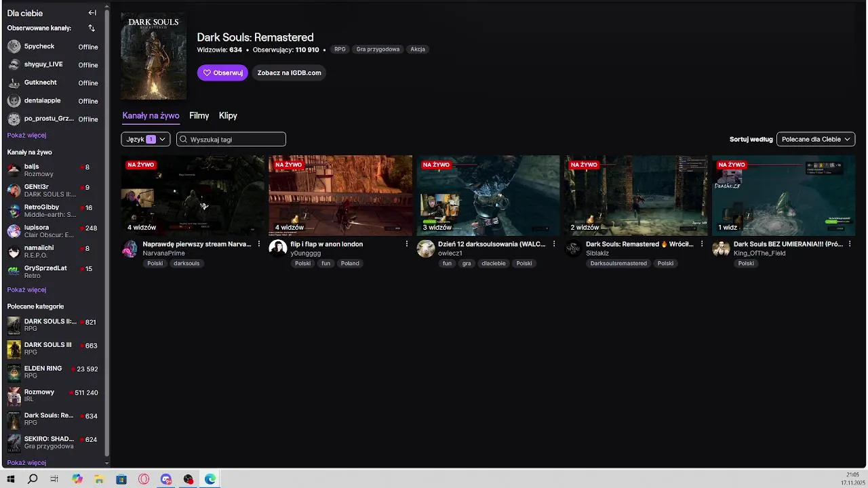Launch Opera browser from taskbar
This screenshot has width=868, height=488.
pos(144,479)
